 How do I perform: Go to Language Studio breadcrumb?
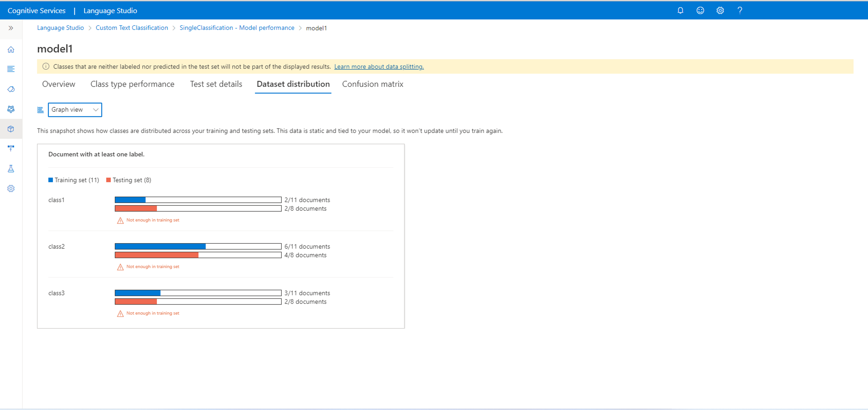click(x=60, y=28)
